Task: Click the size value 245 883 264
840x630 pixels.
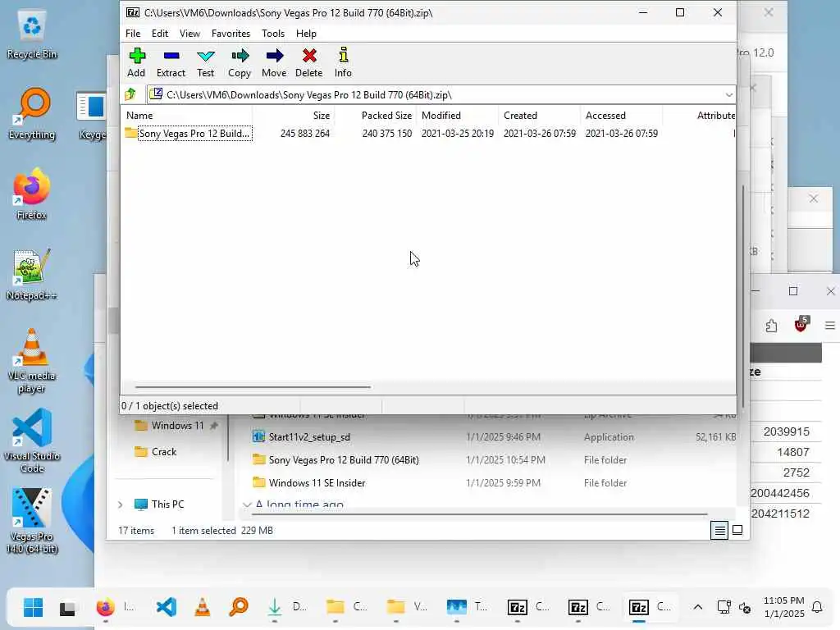Action: coord(305,134)
